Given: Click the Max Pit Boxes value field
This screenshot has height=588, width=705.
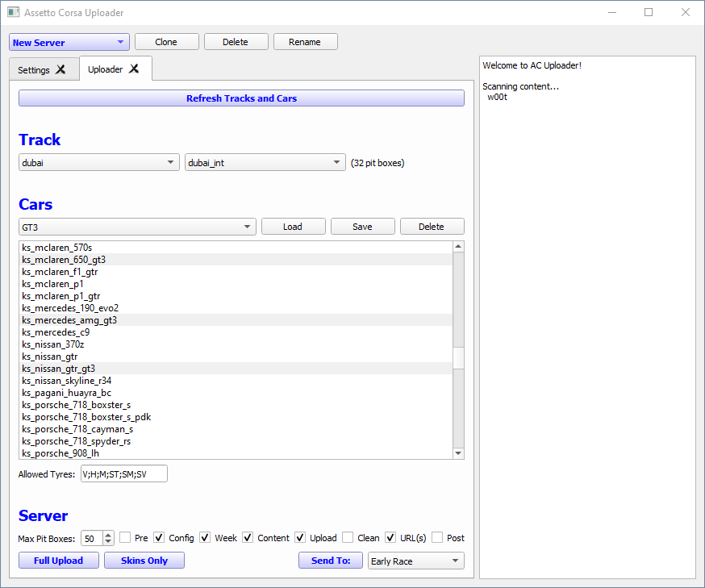Looking at the screenshot, I should coord(92,538).
